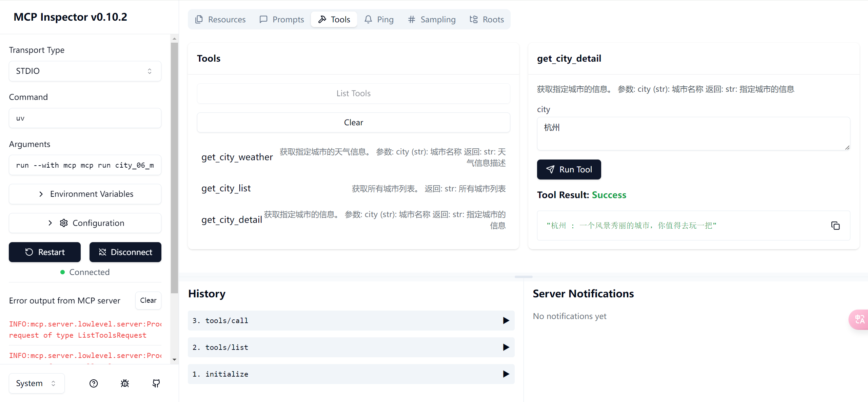
Task: Open the Sampling tab
Action: pyautogui.click(x=432, y=19)
